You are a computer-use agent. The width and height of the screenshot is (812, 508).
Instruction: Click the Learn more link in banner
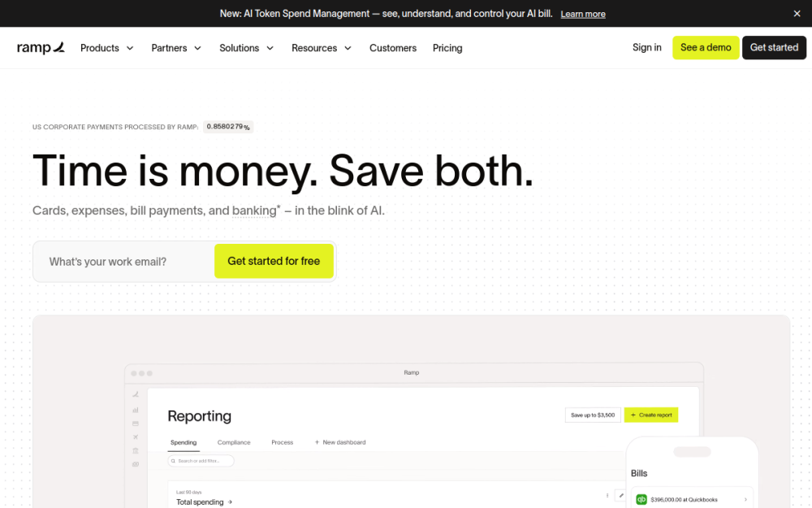point(582,14)
